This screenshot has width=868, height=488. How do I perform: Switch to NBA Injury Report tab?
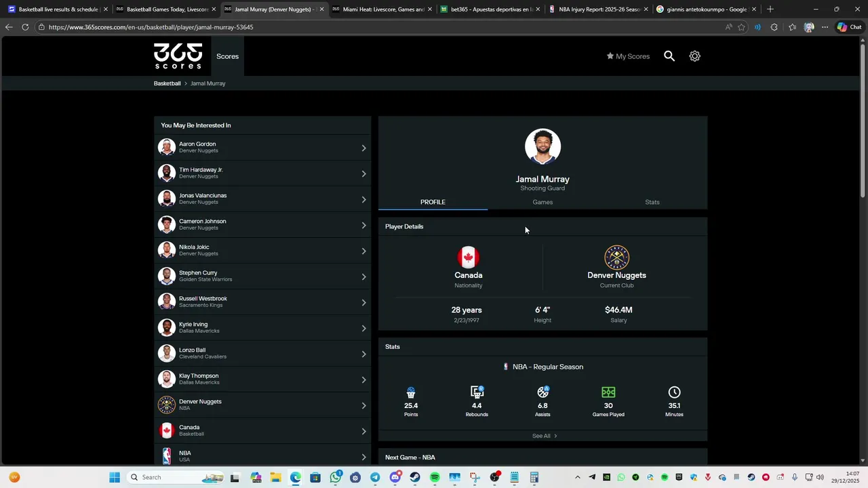click(598, 9)
